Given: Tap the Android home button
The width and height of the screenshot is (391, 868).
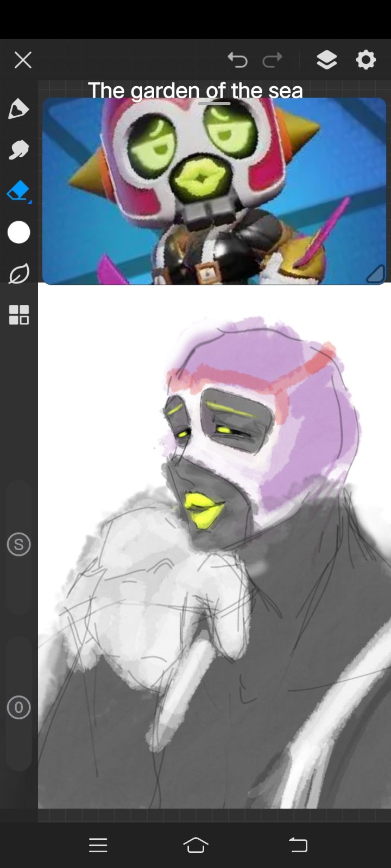Looking at the screenshot, I should tap(195, 845).
